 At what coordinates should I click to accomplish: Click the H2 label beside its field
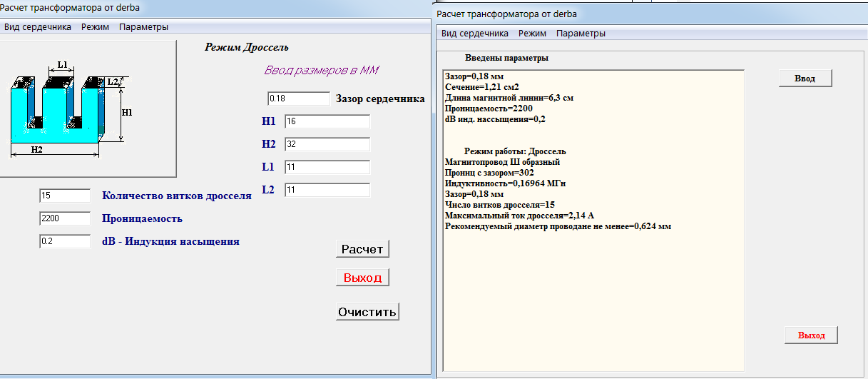268,145
